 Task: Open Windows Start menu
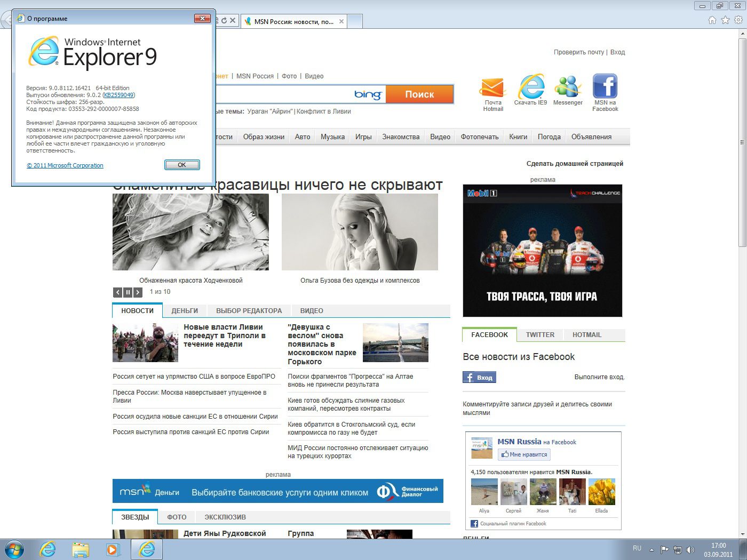(14, 549)
